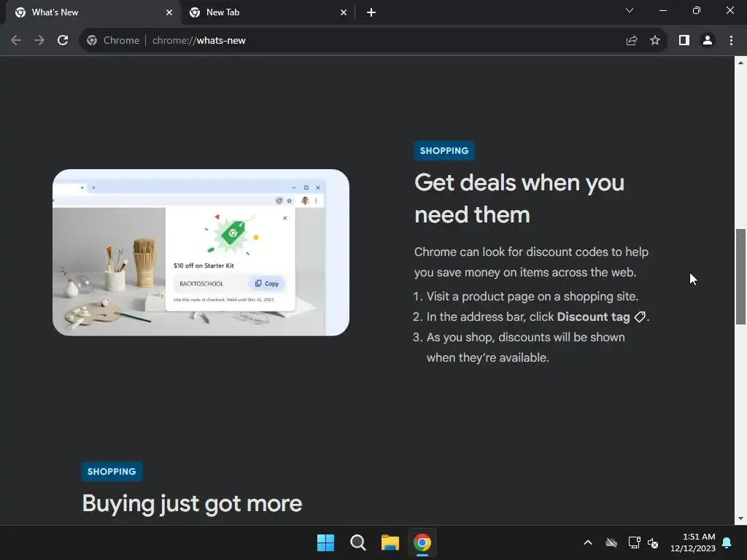Open the Chrome side panel
Image resolution: width=747 pixels, height=560 pixels.
(684, 41)
